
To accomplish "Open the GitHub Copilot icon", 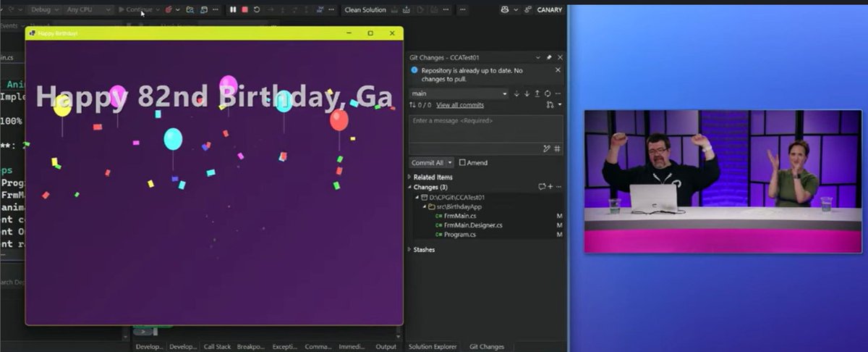I will 506,10.
